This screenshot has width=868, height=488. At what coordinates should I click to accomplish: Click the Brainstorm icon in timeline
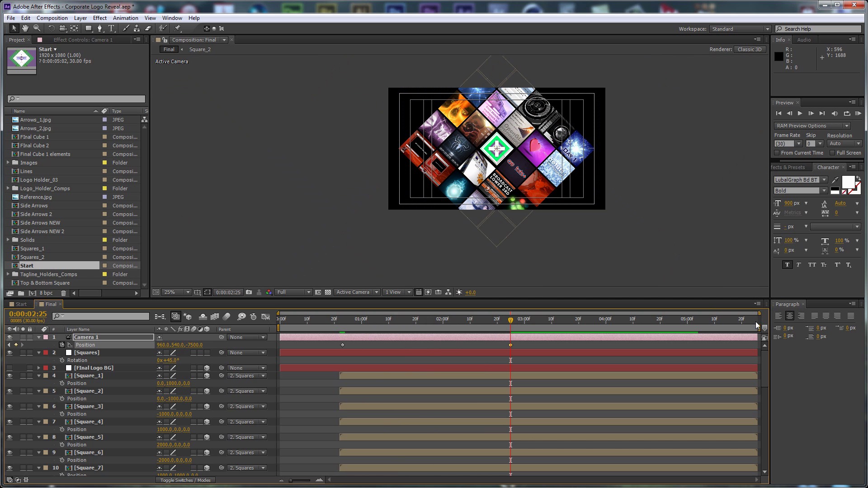242,316
